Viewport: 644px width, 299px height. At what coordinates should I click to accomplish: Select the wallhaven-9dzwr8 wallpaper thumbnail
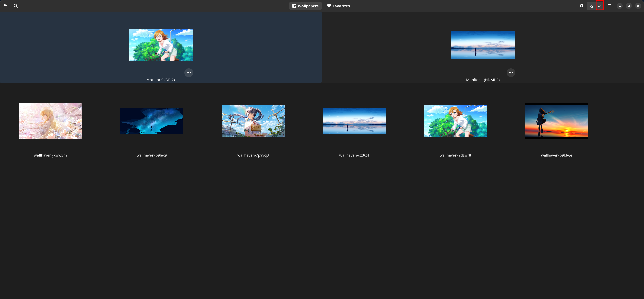(x=455, y=121)
